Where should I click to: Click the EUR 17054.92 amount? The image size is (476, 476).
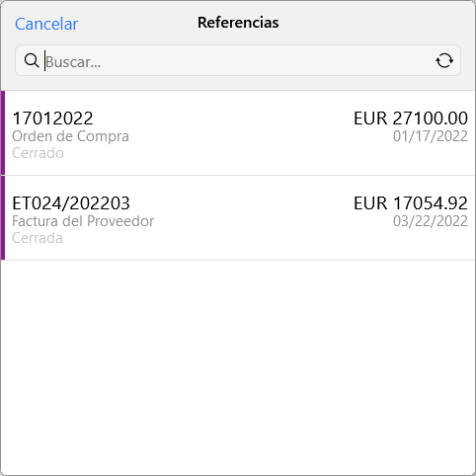point(411,203)
